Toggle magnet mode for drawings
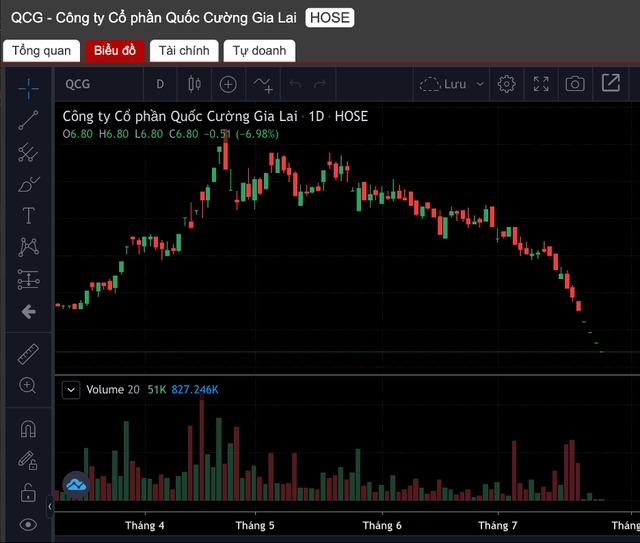Image resolution: width=640 pixels, height=543 pixels. [x=28, y=429]
